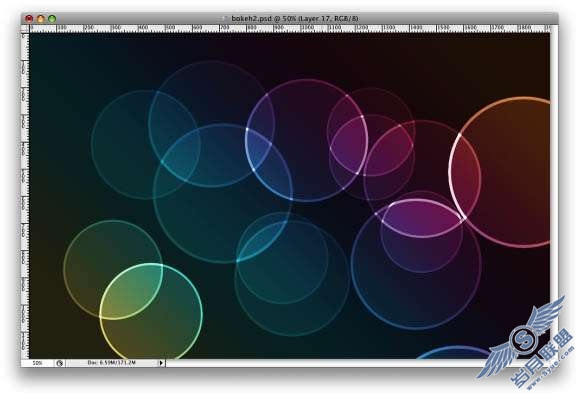Click the Doc size readout in status bar
The width and height of the screenshot is (580, 397).
coord(112,363)
